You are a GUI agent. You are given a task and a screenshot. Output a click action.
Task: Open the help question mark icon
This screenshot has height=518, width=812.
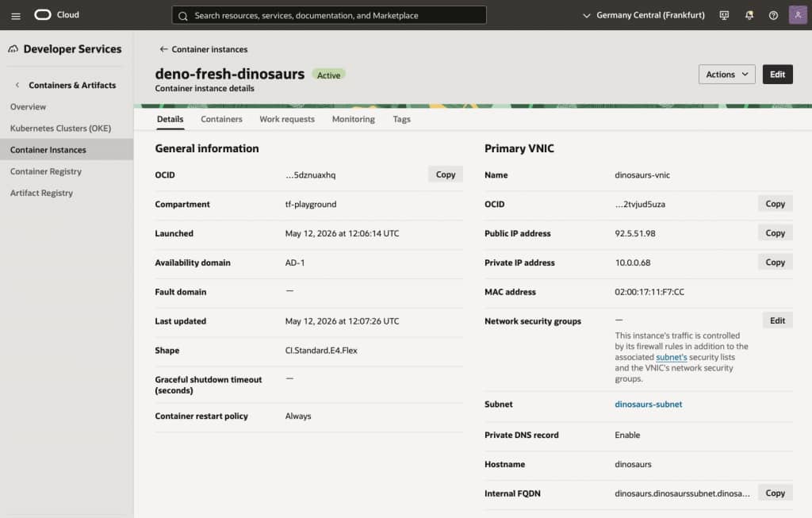(773, 16)
